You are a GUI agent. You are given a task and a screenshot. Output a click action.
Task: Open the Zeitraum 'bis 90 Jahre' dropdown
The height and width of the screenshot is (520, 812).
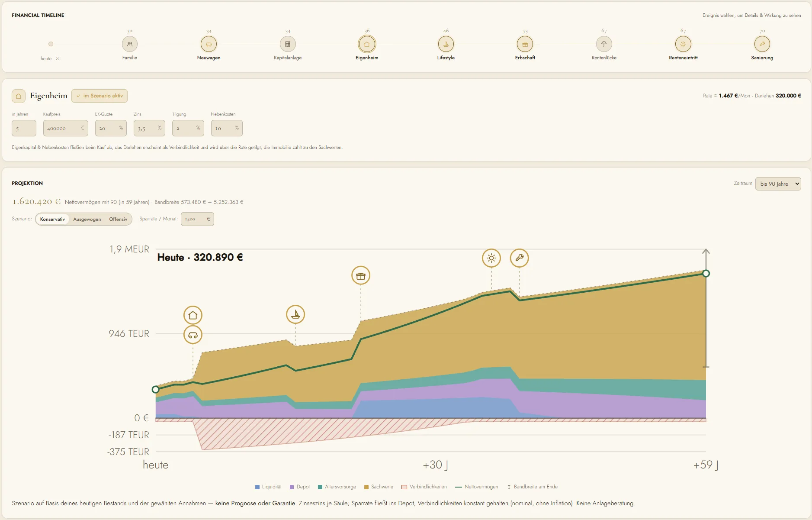point(778,184)
